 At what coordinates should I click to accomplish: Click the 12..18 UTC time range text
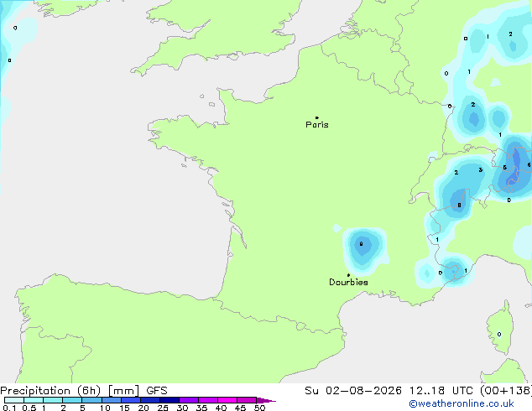pyautogui.click(x=441, y=391)
